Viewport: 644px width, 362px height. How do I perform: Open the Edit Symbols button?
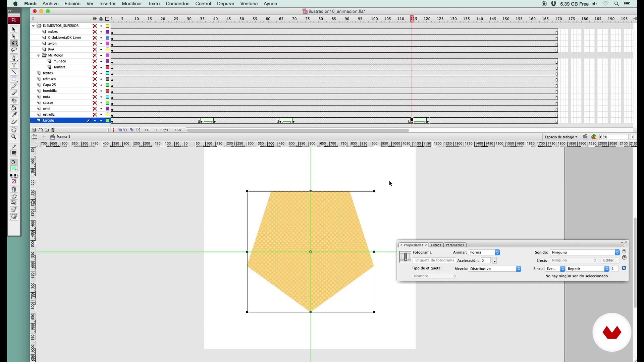coord(594,137)
